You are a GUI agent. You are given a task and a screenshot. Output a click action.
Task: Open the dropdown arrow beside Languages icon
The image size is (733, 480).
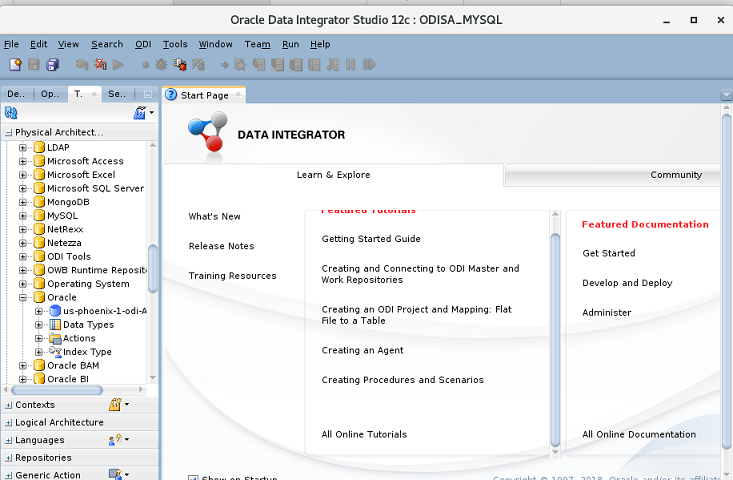click(127, 439)
